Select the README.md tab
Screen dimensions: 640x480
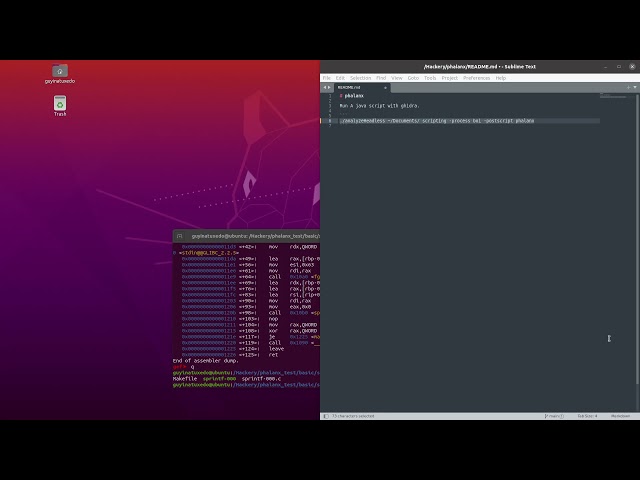pyautogui.click(x=362, y=87)
